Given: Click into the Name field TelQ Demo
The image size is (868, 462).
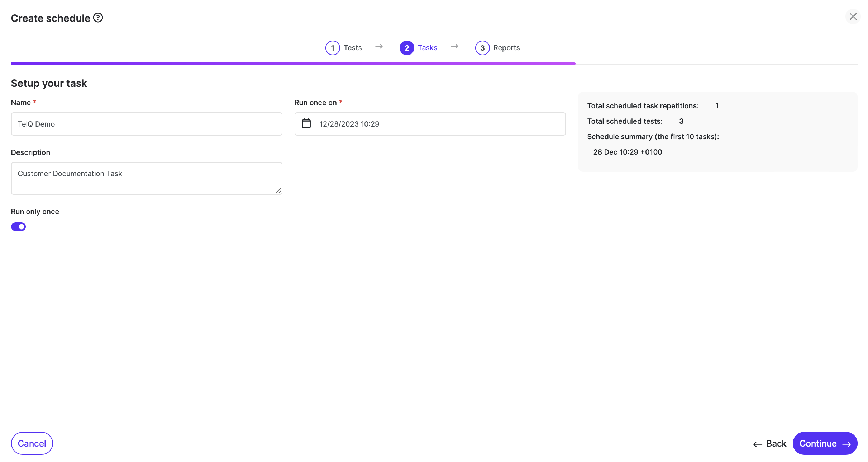Looking at the screenshot, I should [x=147, y=124].
